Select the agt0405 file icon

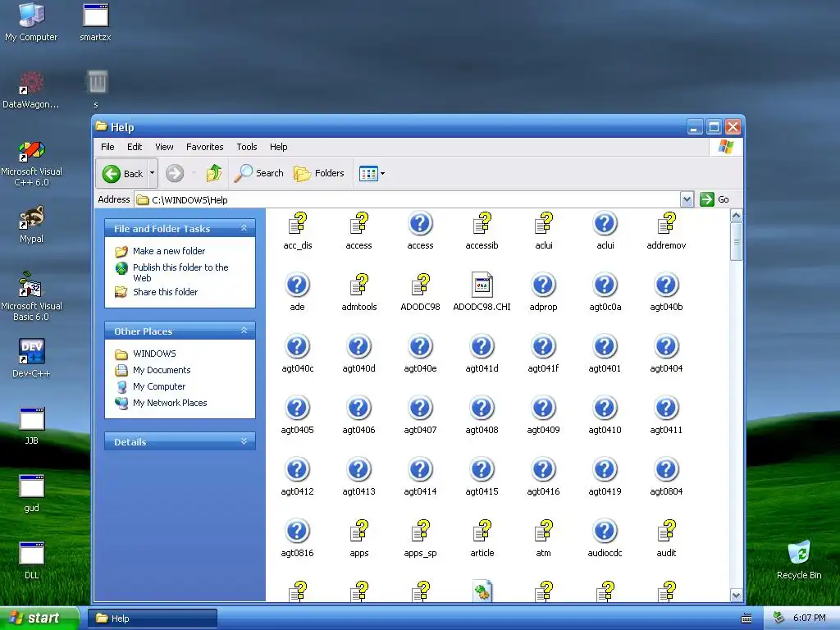[297, 409]
